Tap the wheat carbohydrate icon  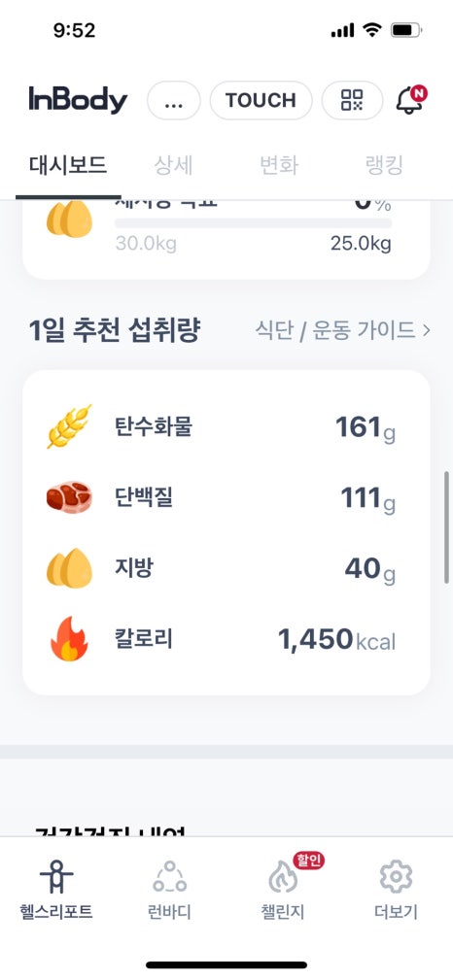[x=69, y=426]
